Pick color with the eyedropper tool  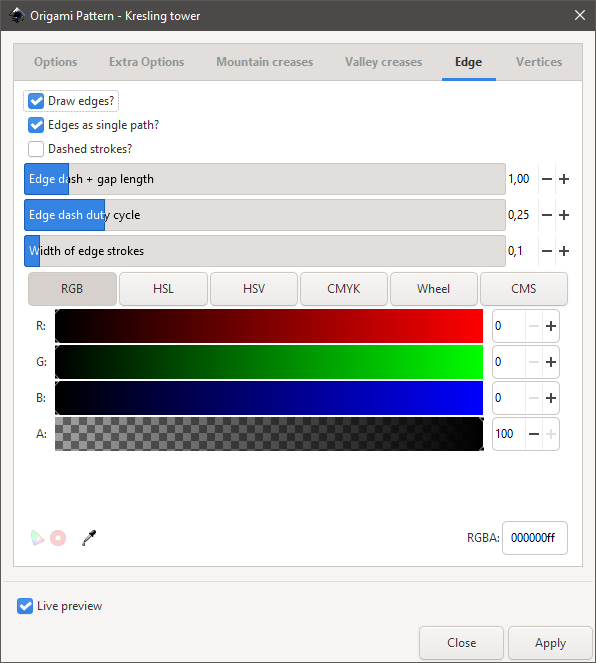(x=89, y=538)
